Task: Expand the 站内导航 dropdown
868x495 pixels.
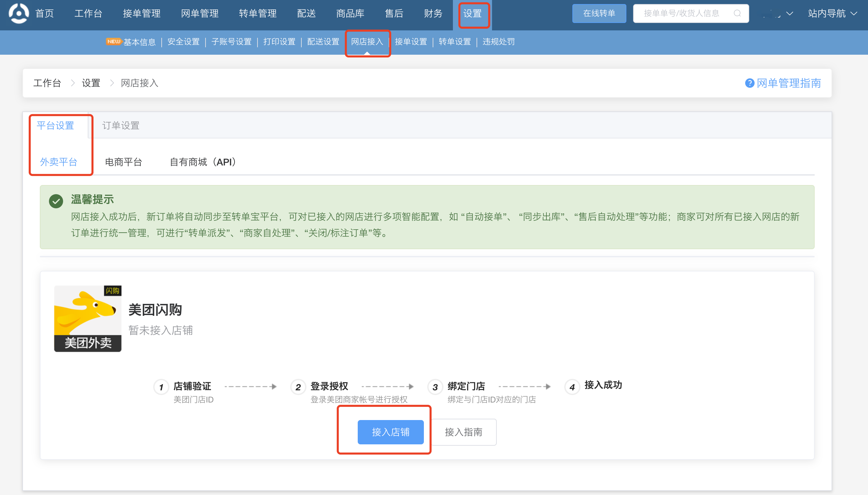Action: pyautogui.click(x=832, y=14)
